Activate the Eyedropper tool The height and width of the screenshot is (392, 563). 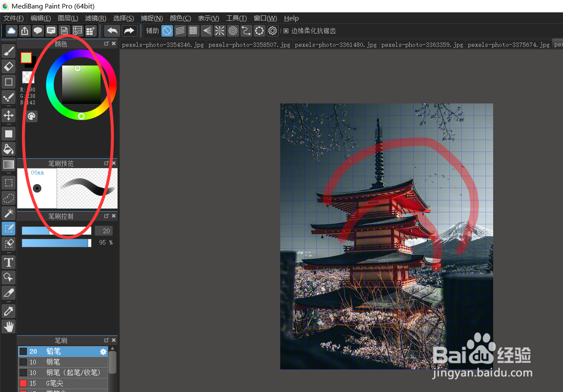9,311
